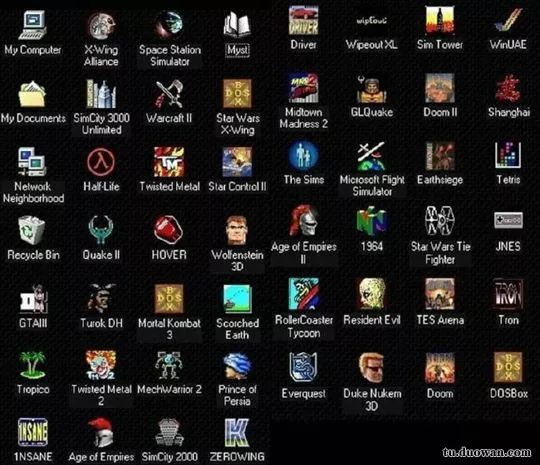Open the Tron icon
The image size is (540, 465).
pyautogui.click(x=508, y=294)
